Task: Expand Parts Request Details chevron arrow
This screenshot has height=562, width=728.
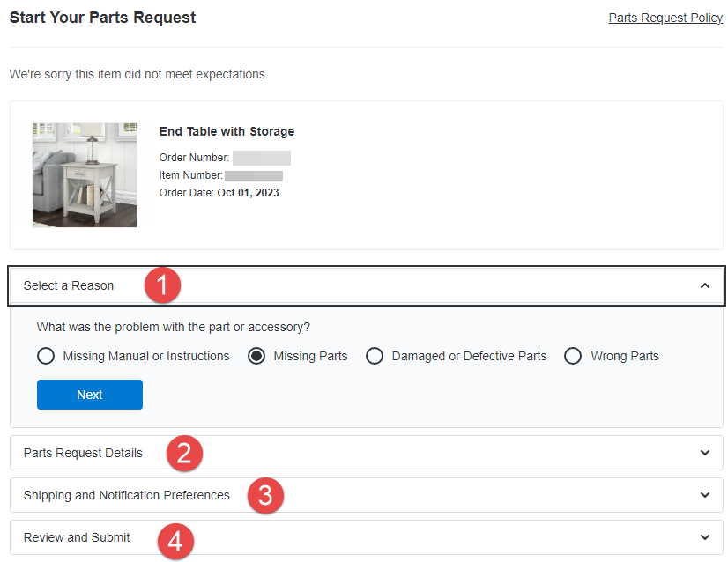Action: pos(704,453)
